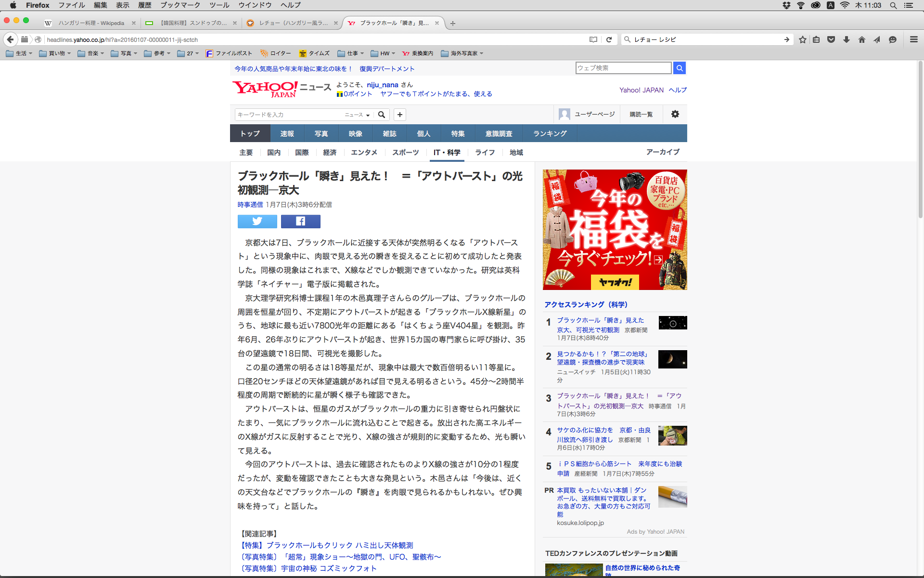Viewport: 924px width, 578px height.
Task: Click the Firefox reload page icon
Action: pos(609,39)
